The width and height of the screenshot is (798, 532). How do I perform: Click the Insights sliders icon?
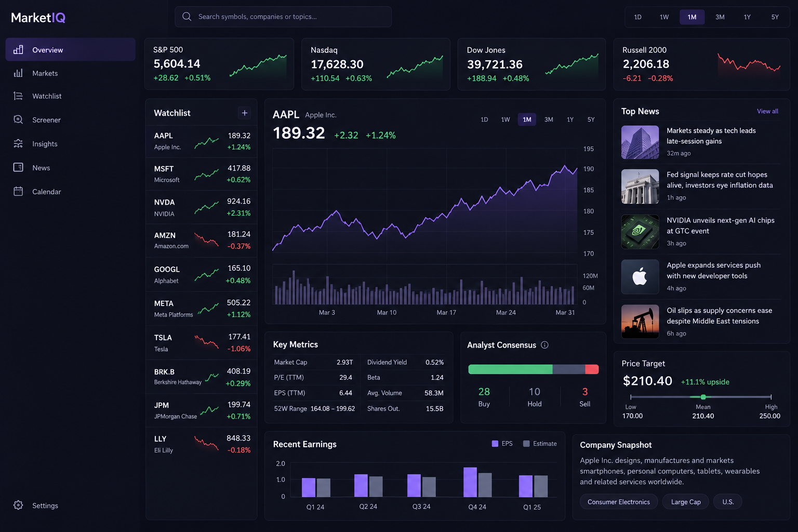pyautogui.click(x=18, y=143)
